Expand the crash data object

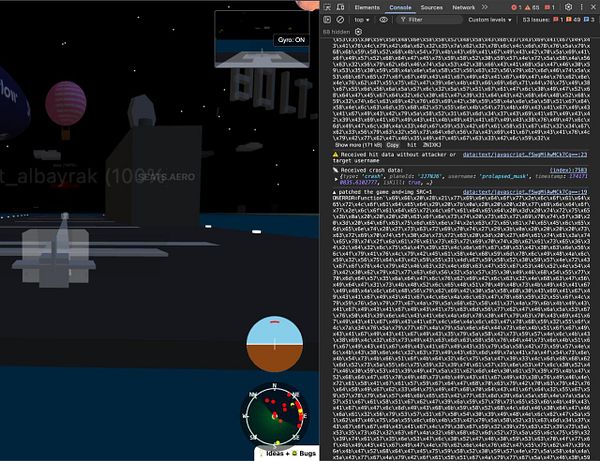pos(336,179)
